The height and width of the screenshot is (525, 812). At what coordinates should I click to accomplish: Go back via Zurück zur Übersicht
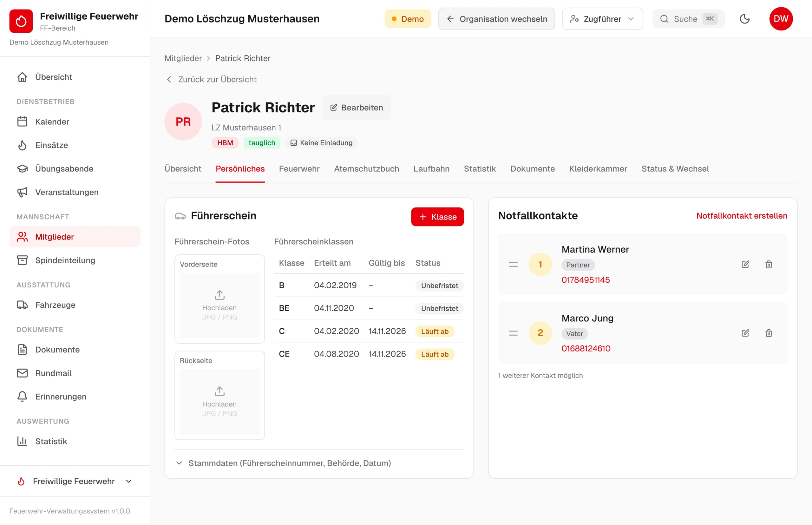pyautogui.click(x=211, y=79)
